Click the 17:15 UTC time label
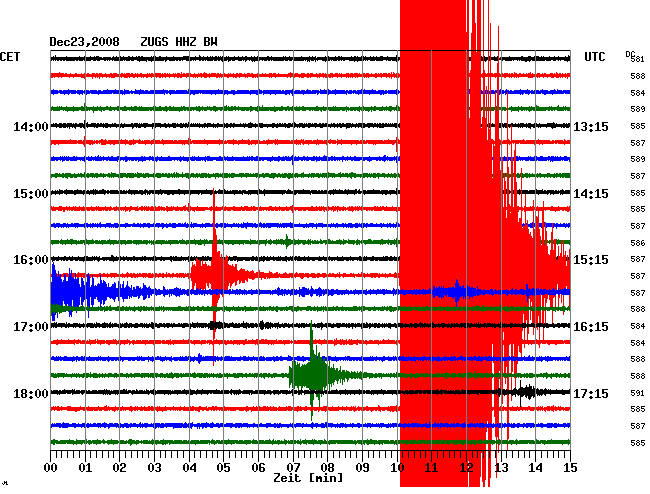This screenshot has height=494, width=650. click(x=591, y=393)
